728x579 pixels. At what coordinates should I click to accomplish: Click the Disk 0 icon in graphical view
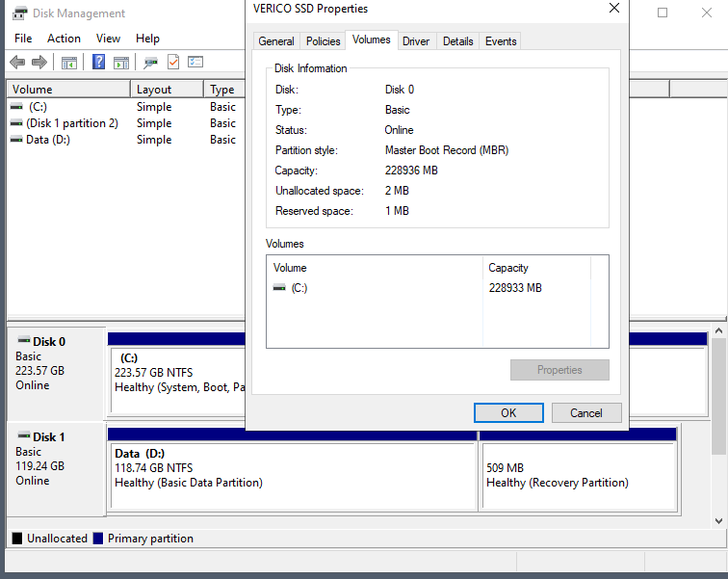click(x=24, y=340)
